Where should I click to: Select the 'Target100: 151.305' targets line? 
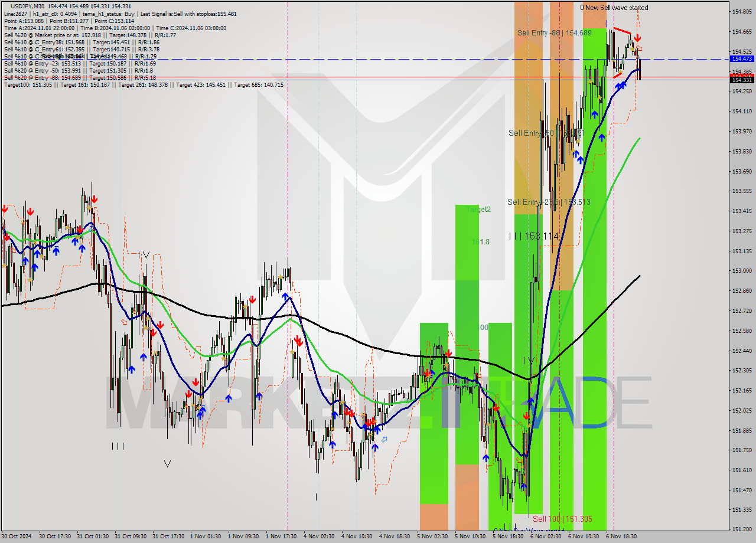coord(144,84)
